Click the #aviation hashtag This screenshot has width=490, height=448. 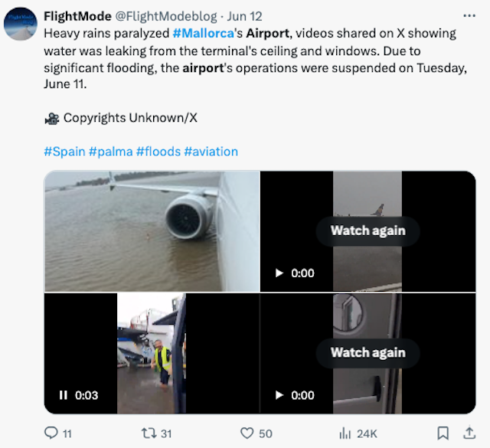click(x=211, y=152)
